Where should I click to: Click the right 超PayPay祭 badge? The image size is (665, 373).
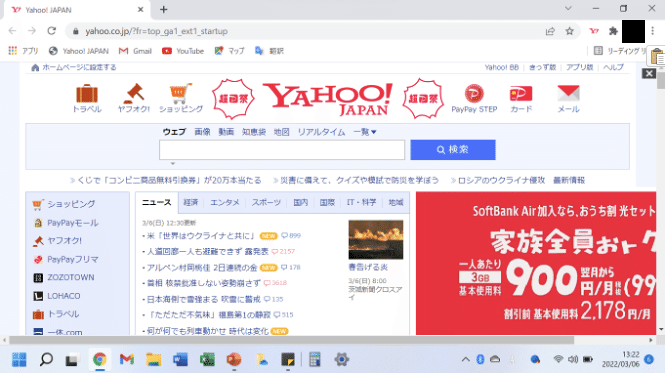click(x=423, y=99)
